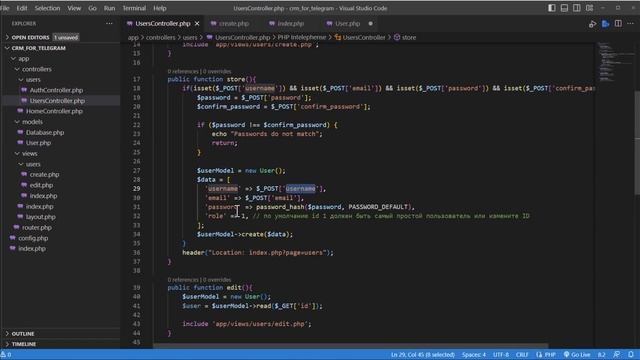The height and width of the screenshot is (360, 640).
Task: Open edit.php in views users
Action: pos(41,185)
